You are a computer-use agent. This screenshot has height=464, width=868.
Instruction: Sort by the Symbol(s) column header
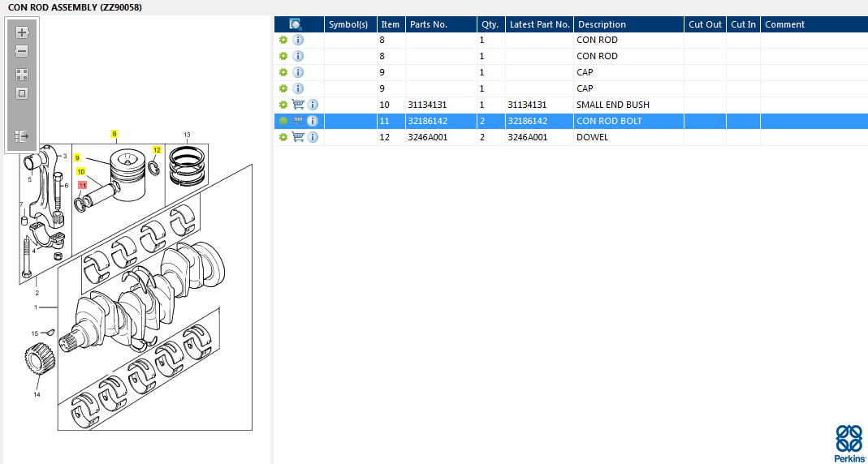pos(351,24)
